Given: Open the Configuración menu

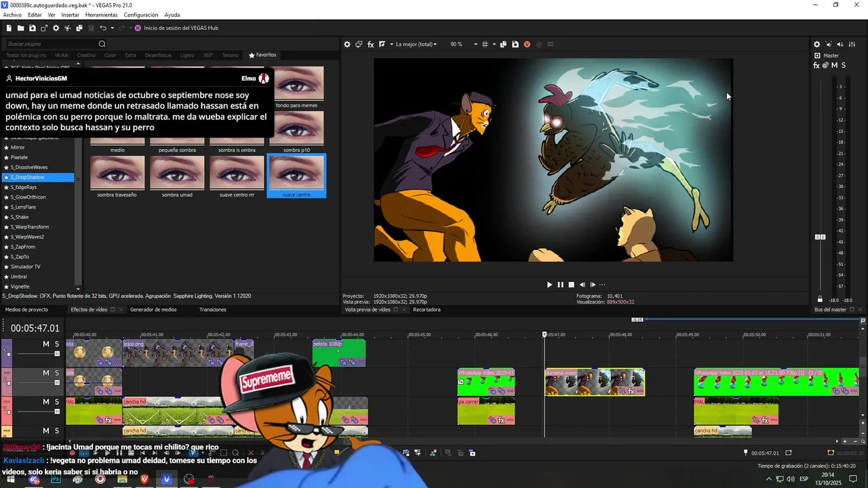Looking at the screenshot, I should tap(141, 15).
